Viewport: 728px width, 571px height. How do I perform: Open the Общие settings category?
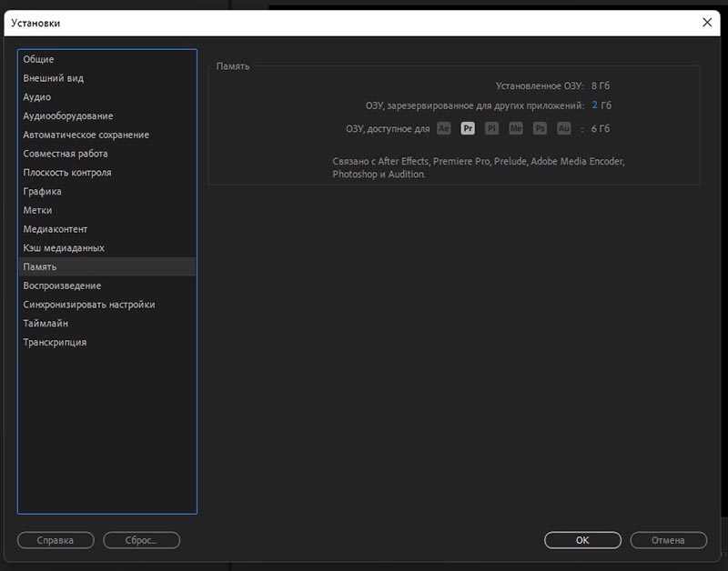pos(38,59)
